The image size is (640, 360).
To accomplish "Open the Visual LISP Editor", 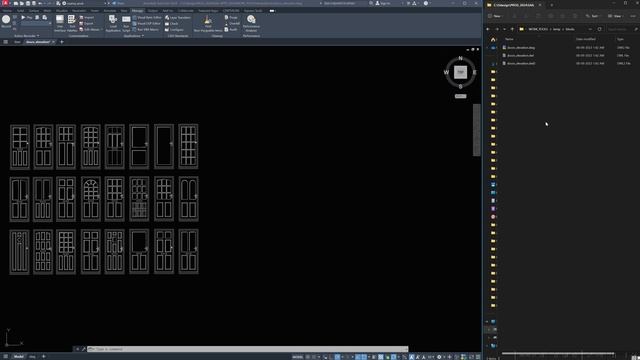I will point(147,24).
